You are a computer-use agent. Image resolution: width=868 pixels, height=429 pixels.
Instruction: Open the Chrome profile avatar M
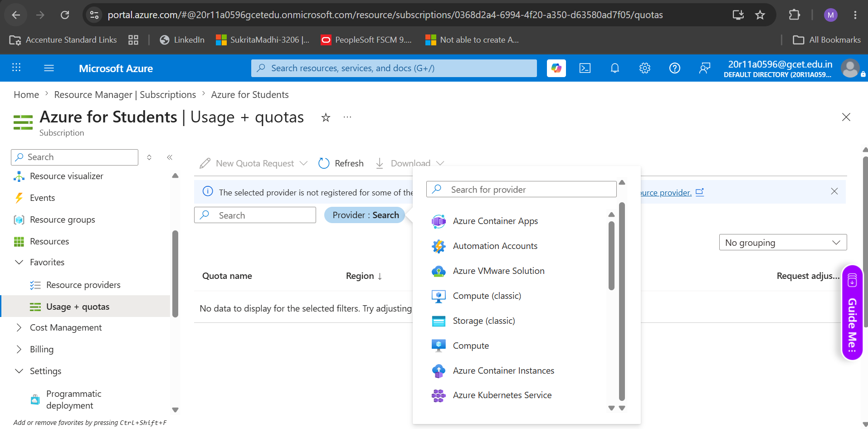[x=831, y=15]
